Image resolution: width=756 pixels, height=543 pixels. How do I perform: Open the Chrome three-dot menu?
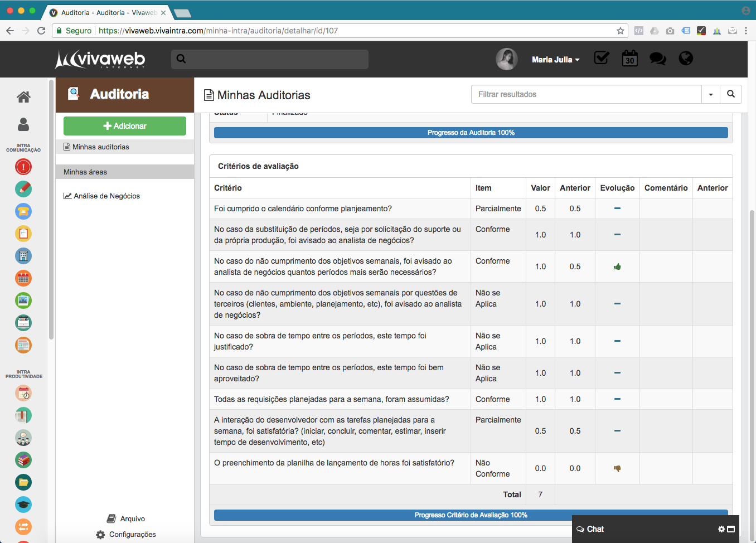click(x=746, y=31)
